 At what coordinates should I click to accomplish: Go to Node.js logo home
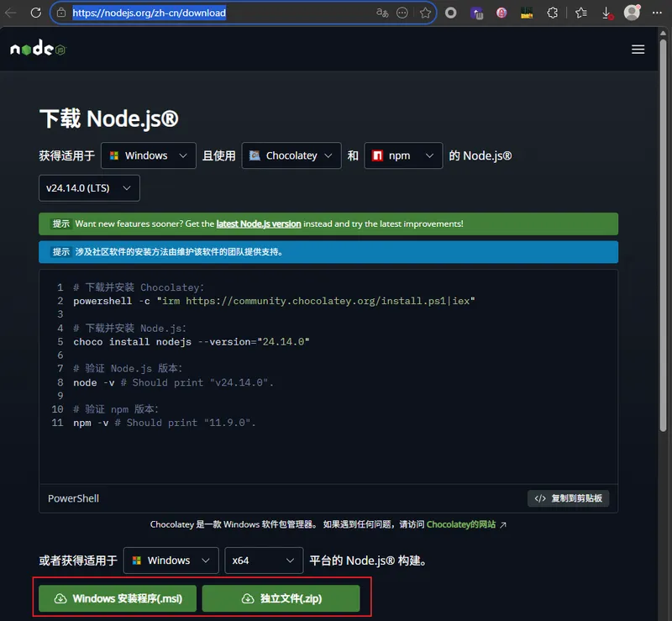click(38, 48)
